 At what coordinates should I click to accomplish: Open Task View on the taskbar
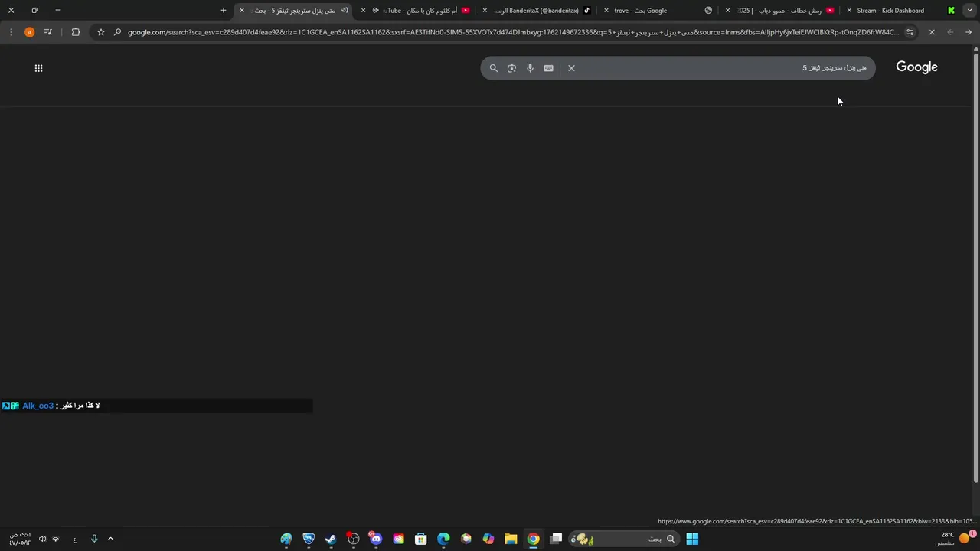556,539
